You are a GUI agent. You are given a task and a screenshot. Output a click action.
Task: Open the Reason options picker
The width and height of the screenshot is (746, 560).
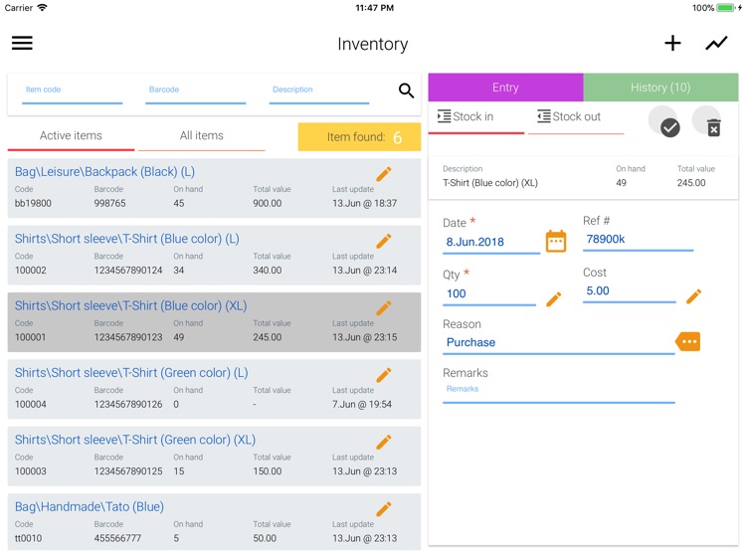click(688, 341)
